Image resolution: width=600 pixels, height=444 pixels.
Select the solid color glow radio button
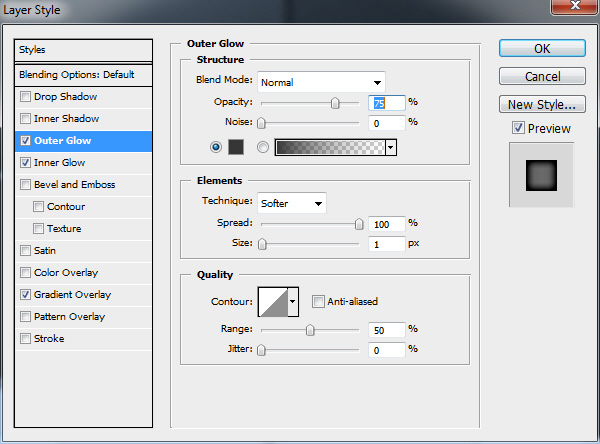(x=216, y=147)
